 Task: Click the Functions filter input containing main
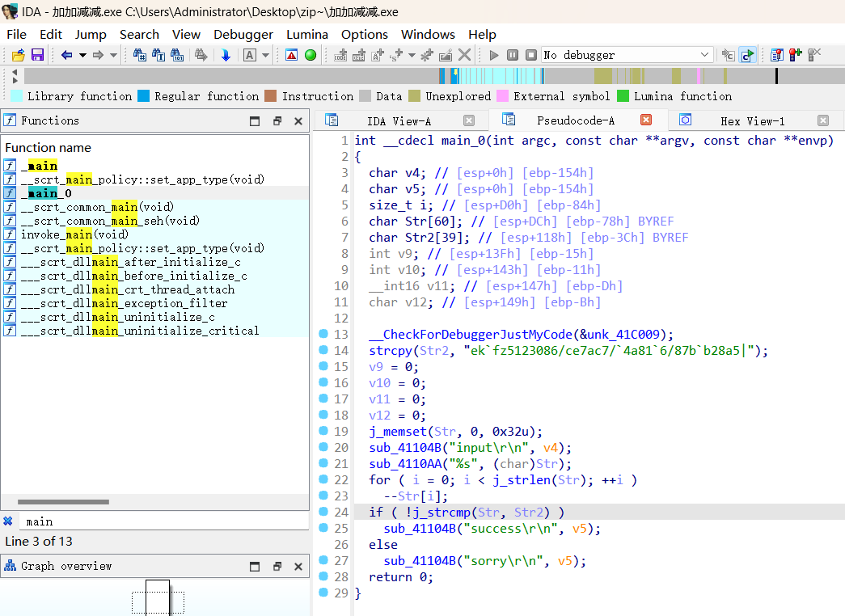[164, 521]
